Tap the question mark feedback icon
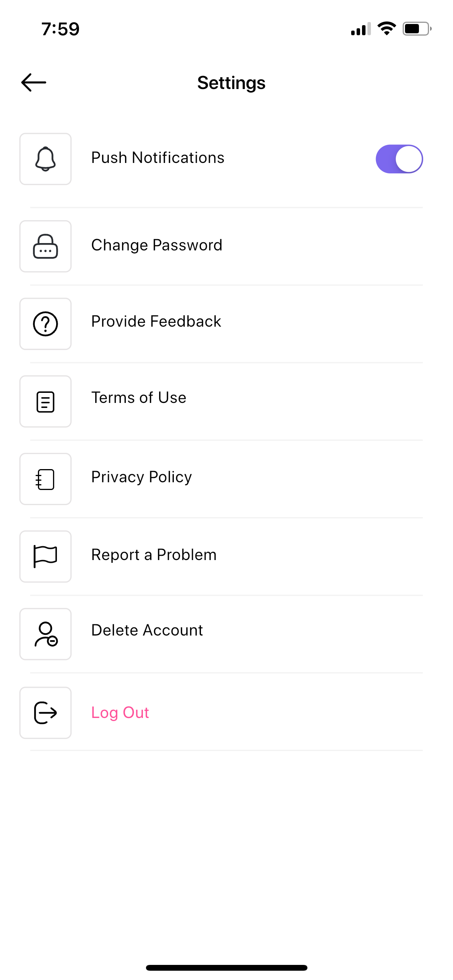The height and width of the screenshot is (980, 453). (x=45, y=324)
